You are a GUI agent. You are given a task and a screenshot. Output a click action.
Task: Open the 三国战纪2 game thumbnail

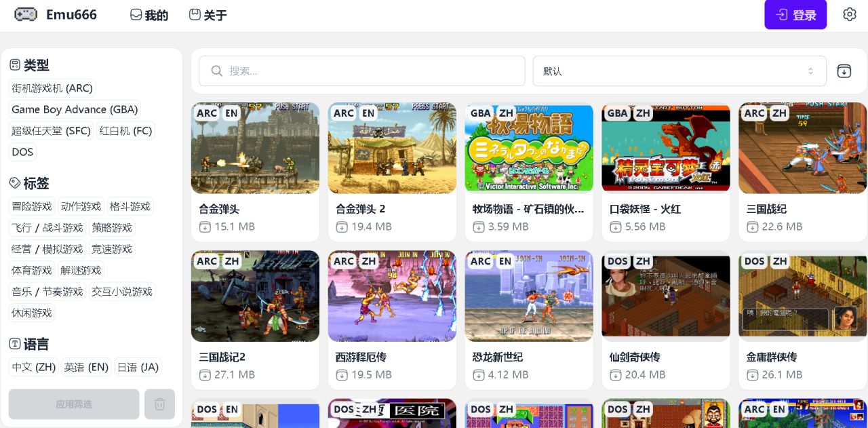255,296
